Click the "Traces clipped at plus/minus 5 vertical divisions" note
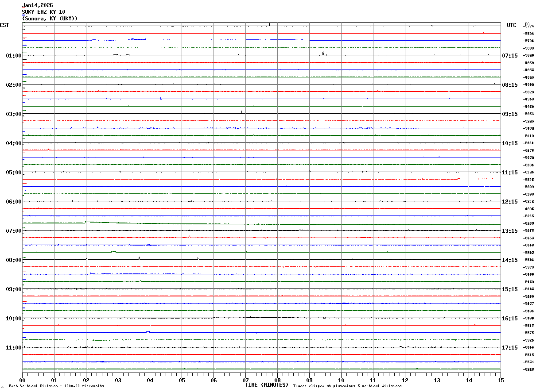The height and width of the screenshot is (392, 536). click(347, 386)
